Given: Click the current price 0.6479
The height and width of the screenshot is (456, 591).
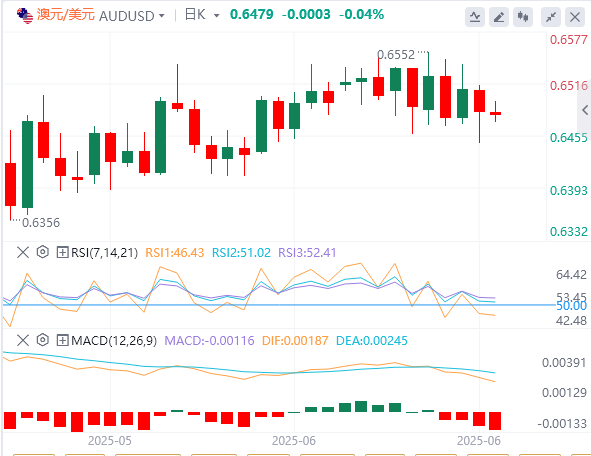Looking at the screenshot, I should (251, 14).
